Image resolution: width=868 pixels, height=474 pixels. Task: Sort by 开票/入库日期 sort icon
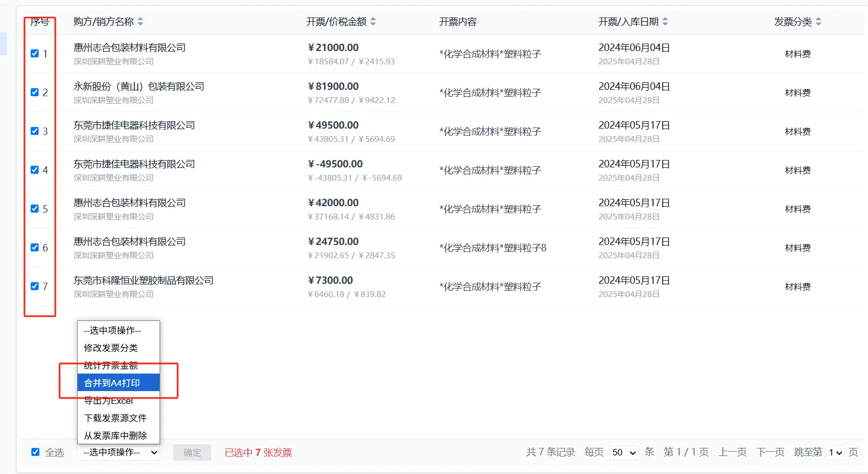(665, 22)
